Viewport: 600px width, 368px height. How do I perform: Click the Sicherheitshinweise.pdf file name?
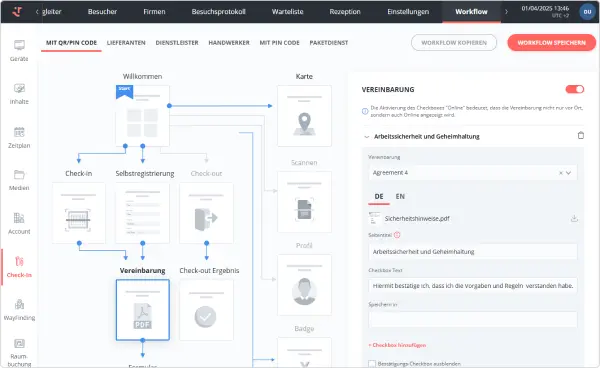pyautogui.click(x=417, y=219)
